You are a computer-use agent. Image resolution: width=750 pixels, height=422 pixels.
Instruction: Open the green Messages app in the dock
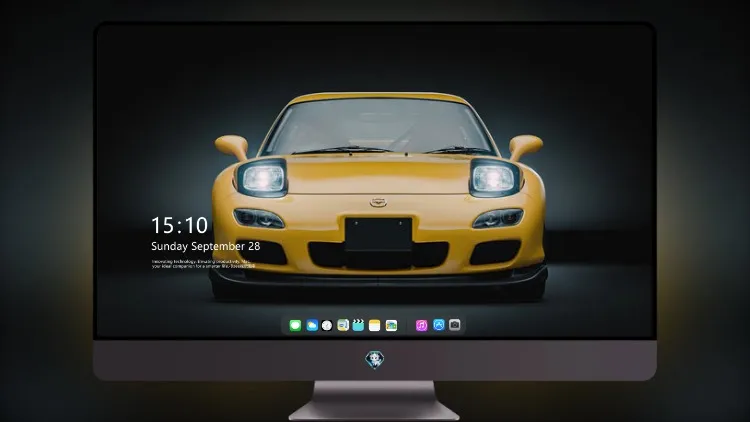[295, 325]
